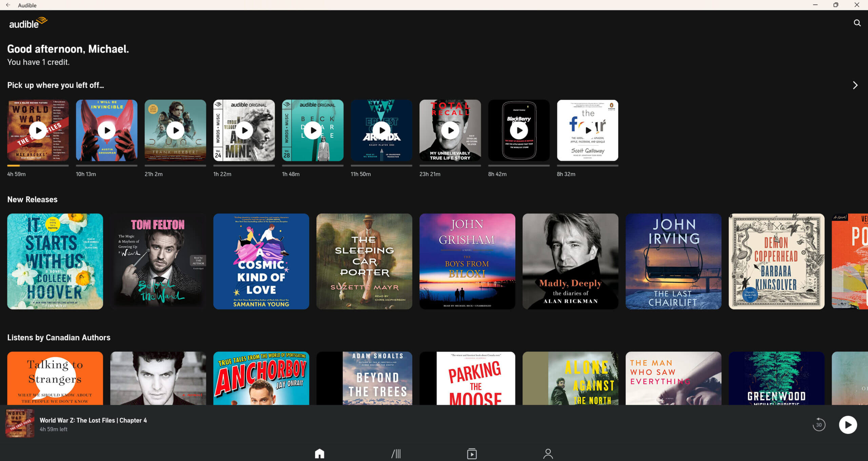
Task: Play Armada by Ernest Cline
Action: [381, 130]
